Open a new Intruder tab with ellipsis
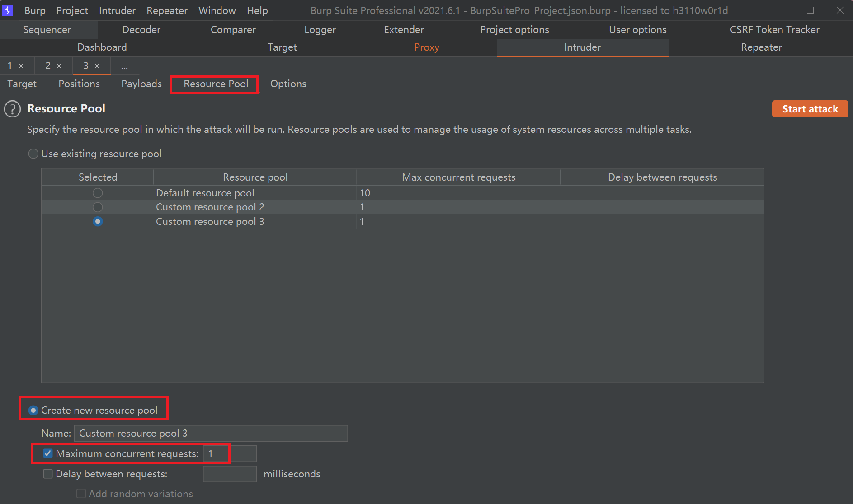Screen dimensions: 853x504 (x=124, y=66)
